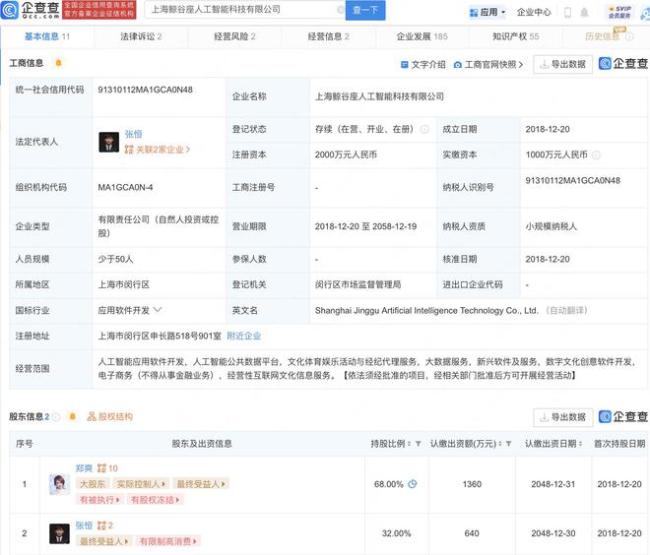Click shareholder row 张恒 avatar
This screenshot has height=555, width=650.
click(x=59, y=533)
